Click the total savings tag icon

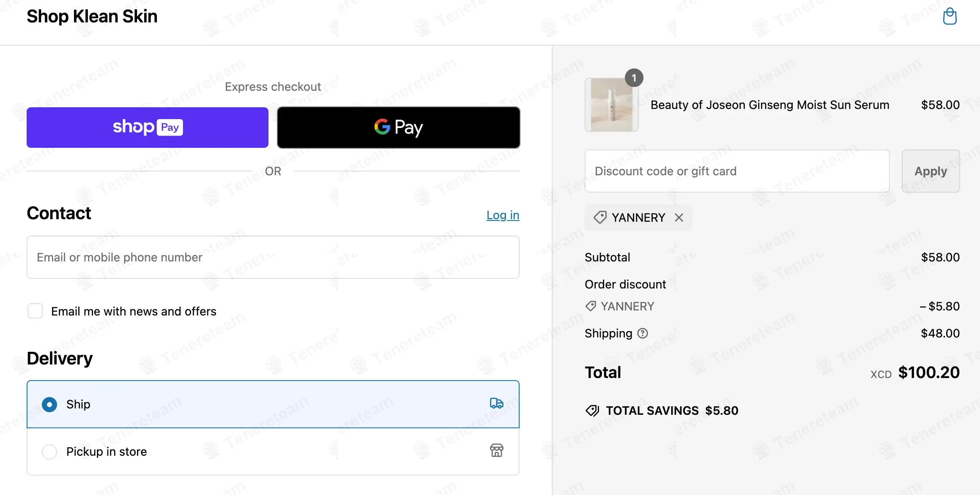[x=592, y=411]
